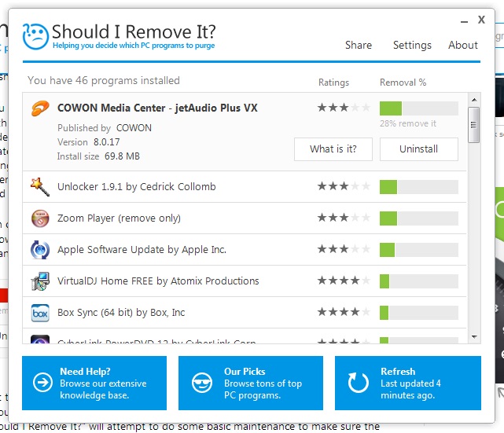This screenshot has width=504, height=433.
Task: Open the Settings menu
Action: click(x=412, y=46)
